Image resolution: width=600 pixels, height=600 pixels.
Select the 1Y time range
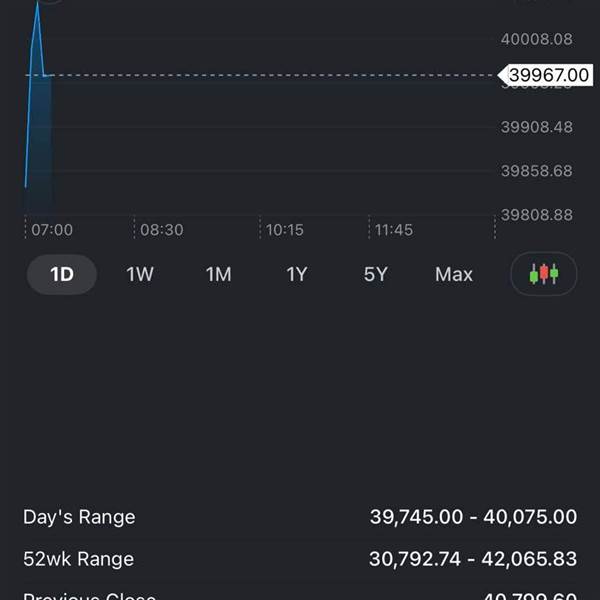click(x=297, y=274)
